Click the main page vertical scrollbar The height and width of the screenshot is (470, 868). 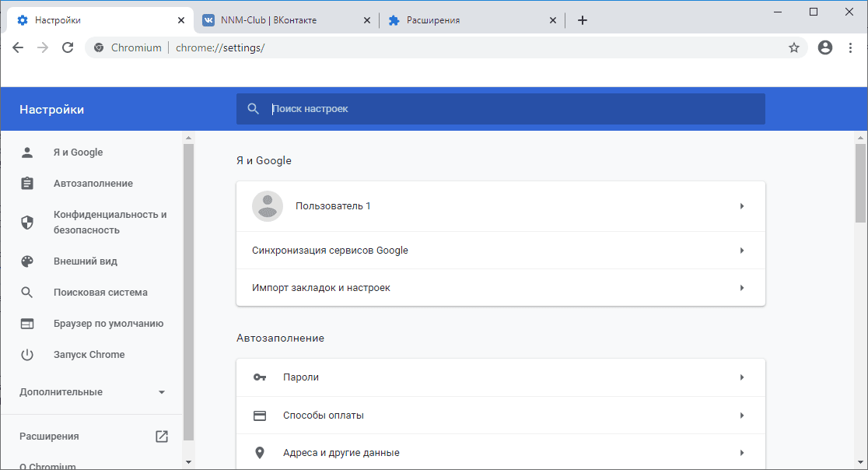click(x=859, y=183)
